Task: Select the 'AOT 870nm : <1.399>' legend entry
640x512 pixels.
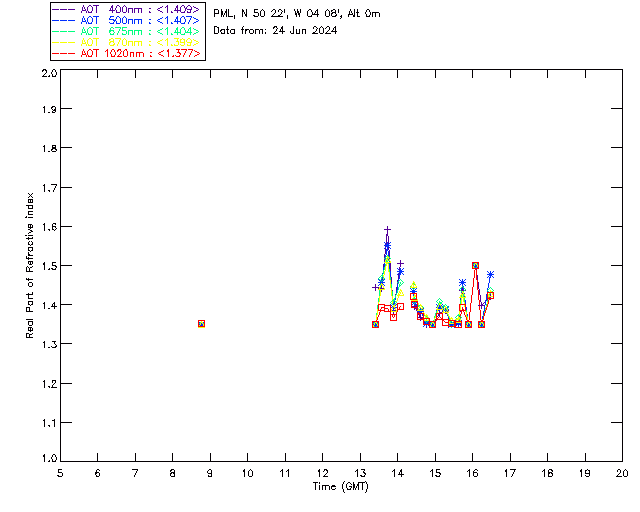Action: point(126,42)
